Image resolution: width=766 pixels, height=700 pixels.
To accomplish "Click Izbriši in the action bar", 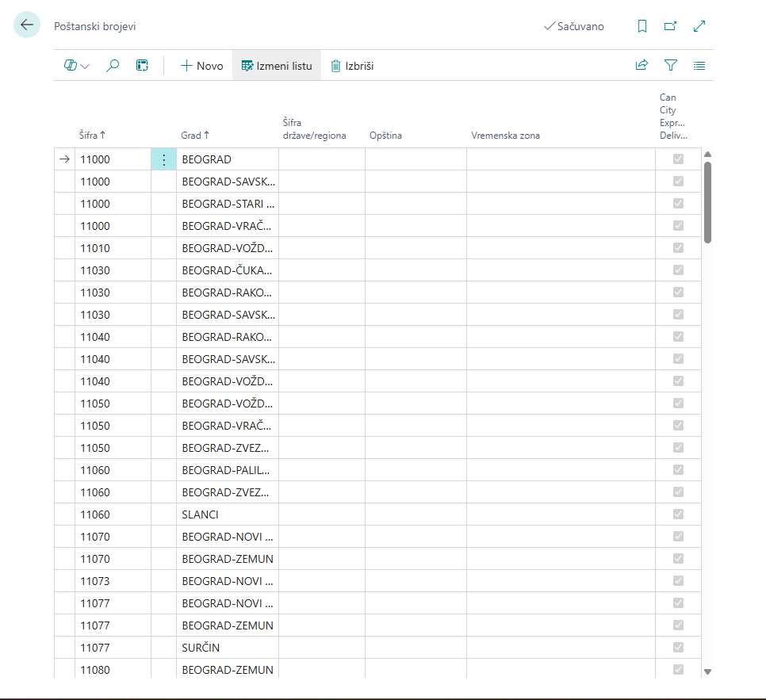I will click(352, 66).
